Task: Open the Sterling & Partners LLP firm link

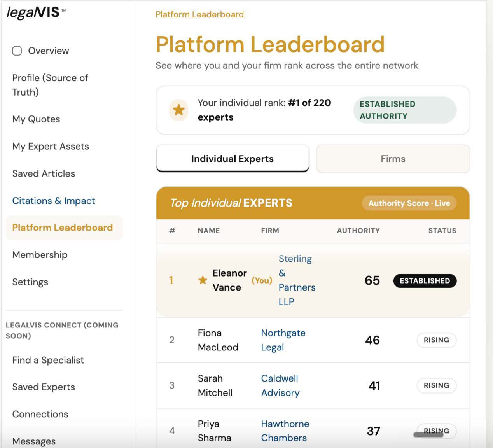Action: pos(297,280)
